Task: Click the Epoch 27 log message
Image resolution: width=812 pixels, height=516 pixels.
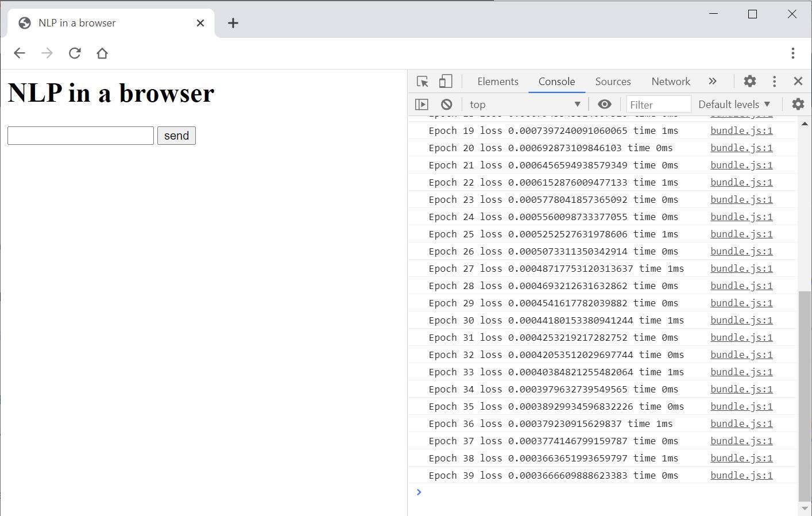Action: [x=556, y=268]
